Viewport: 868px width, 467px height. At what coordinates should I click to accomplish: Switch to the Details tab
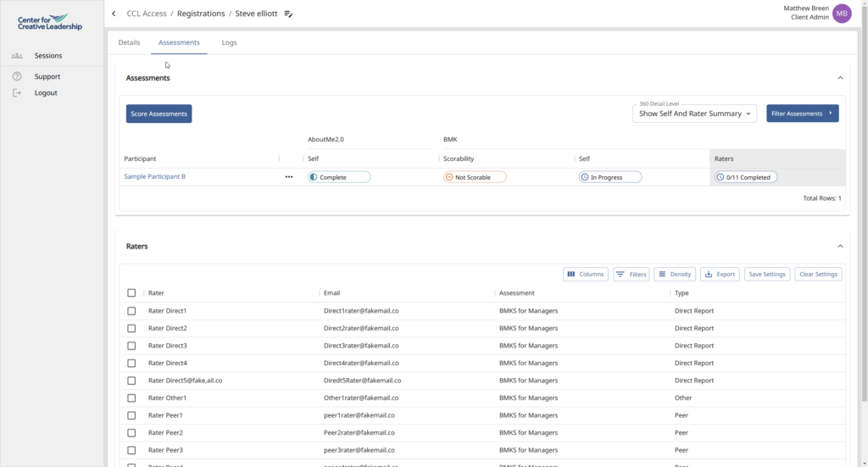click(x=129, y=42)
